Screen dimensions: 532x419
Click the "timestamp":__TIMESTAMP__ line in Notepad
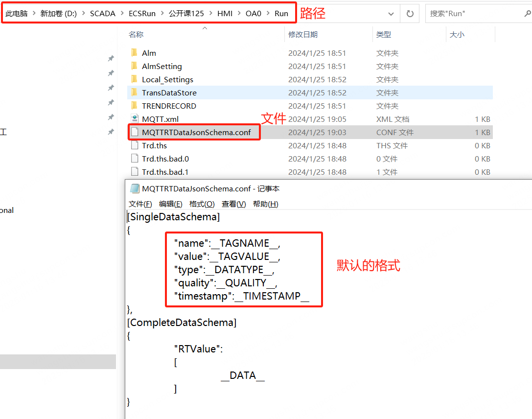242,296
